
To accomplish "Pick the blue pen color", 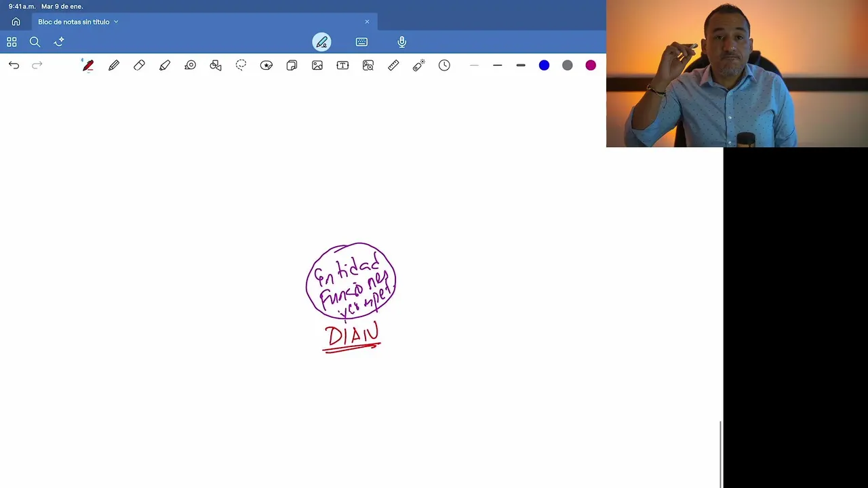I will [544, 65].
